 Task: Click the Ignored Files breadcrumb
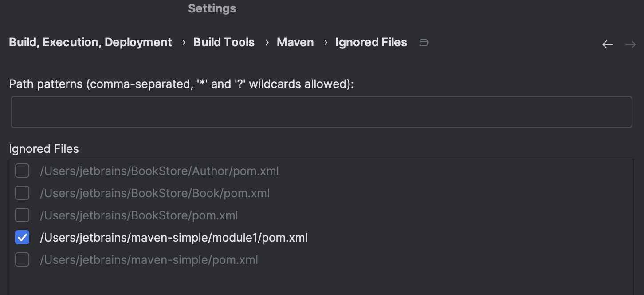[371, 42]
